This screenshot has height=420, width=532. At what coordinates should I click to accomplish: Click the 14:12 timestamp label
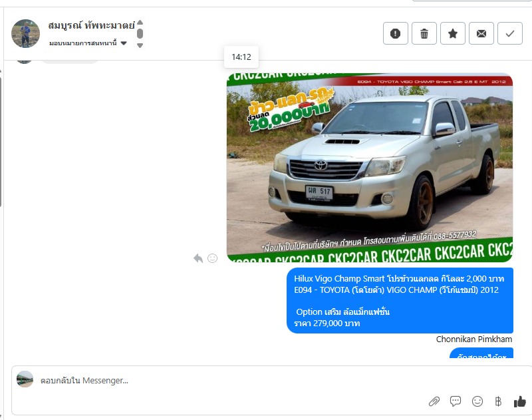pyautogui.click(x=241, y=57)
